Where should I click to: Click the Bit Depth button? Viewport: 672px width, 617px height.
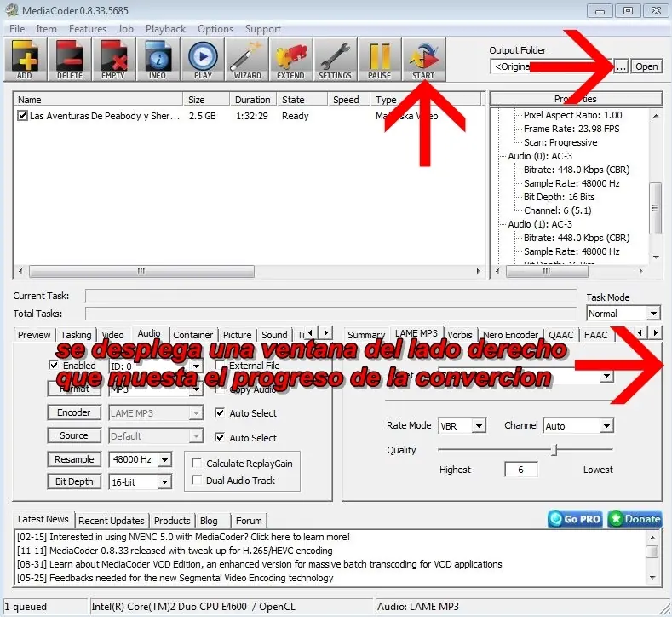(74, 481)
